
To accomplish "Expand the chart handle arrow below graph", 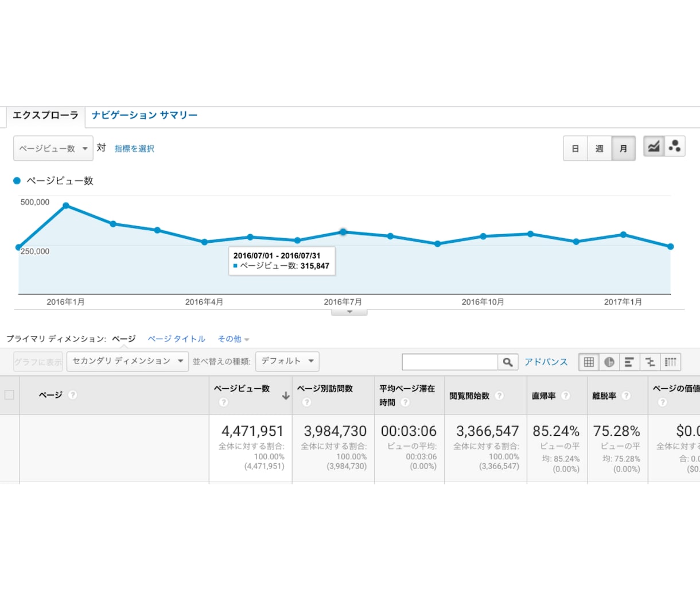I will click(349, 312).
